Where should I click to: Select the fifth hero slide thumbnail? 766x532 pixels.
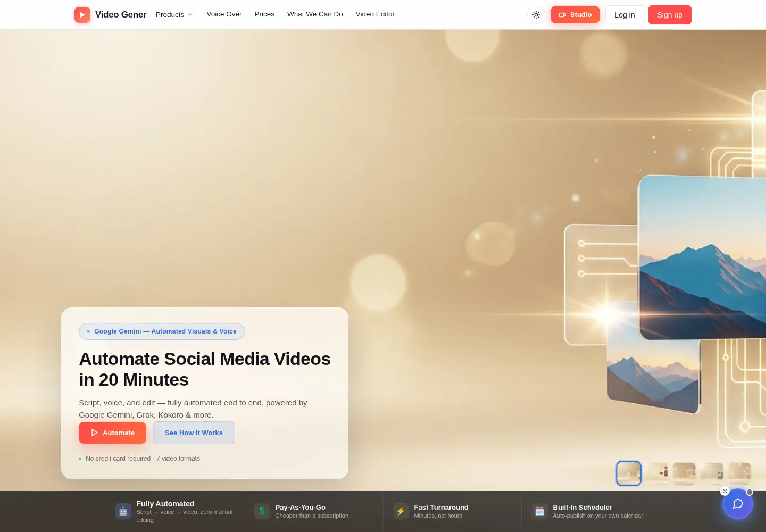pos(739,473)
